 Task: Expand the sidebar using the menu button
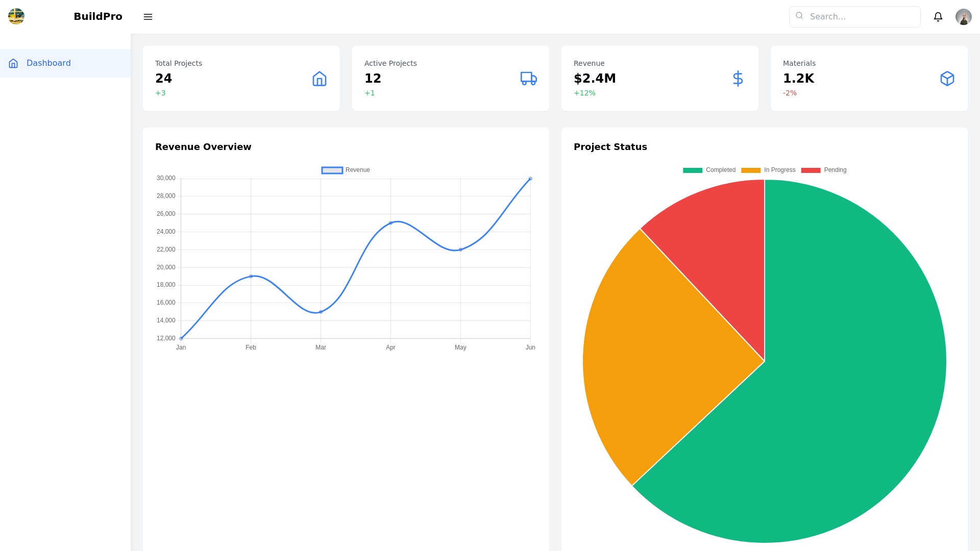[148, 16]
